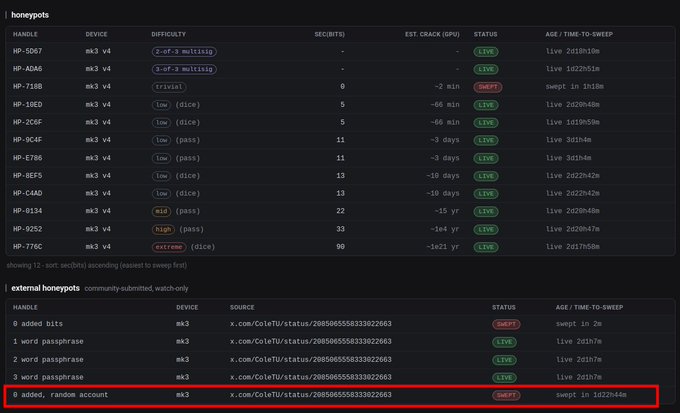Click SWEPT badge for "0 added, random account"
The height and width of the screenshot is (413, 680).
tap(506, 396)
